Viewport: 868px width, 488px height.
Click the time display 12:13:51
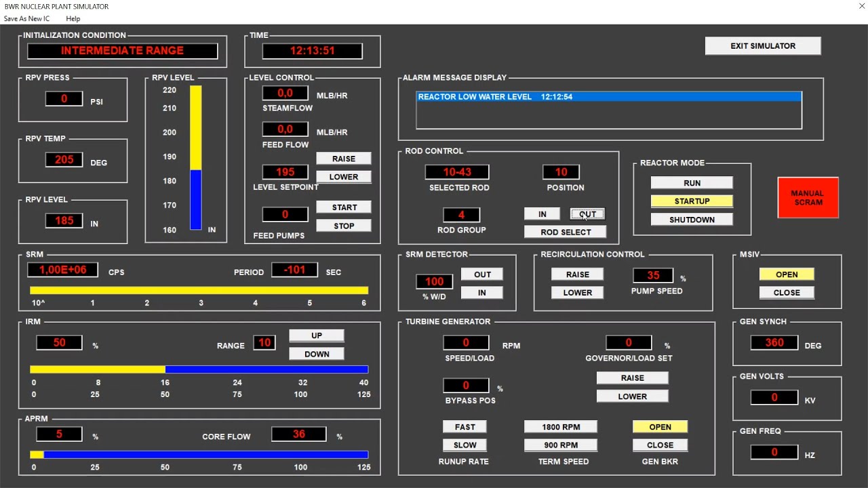point(313,51)
